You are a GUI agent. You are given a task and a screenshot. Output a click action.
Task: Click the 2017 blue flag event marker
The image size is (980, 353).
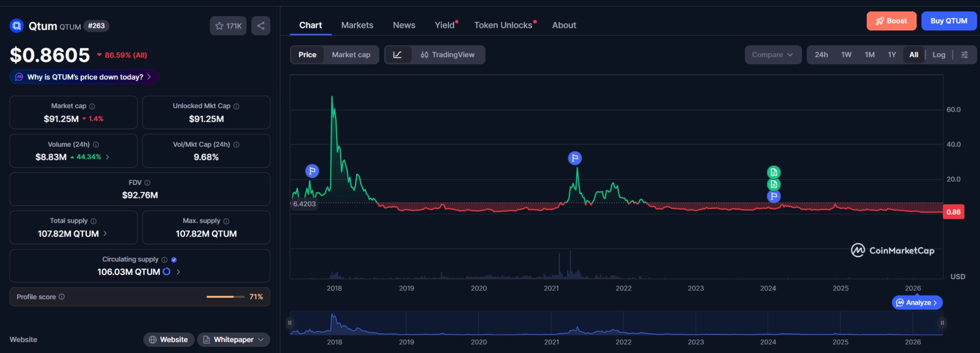pyautogui.click(x=312, y=171)
